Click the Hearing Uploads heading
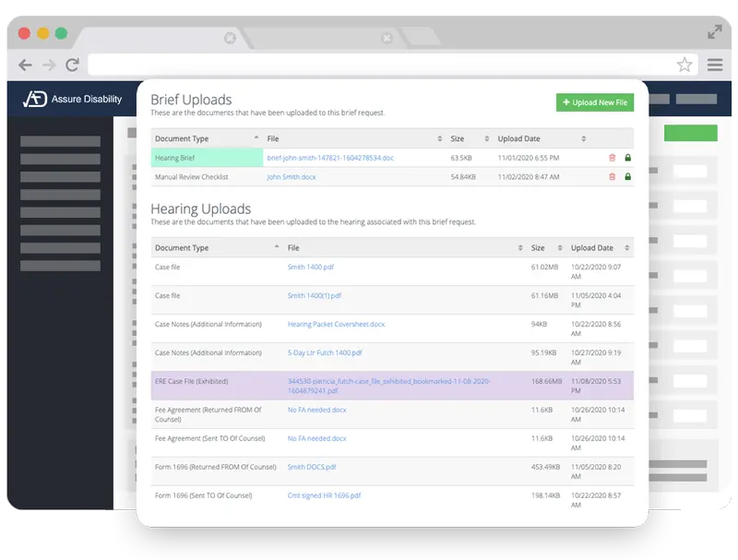 (200, 209)
